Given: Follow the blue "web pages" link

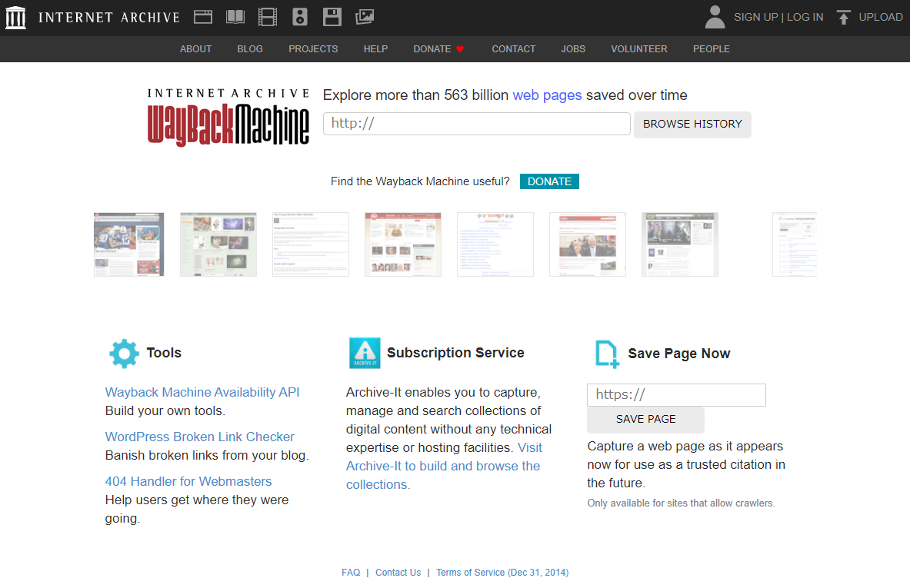Looking at the screenshot, I should coord(547,95).
